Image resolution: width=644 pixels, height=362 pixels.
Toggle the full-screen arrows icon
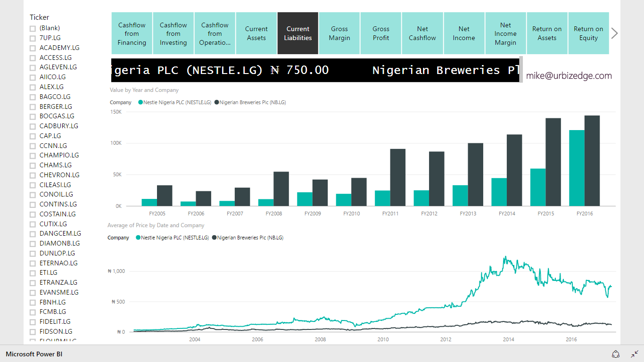point(635,354)
